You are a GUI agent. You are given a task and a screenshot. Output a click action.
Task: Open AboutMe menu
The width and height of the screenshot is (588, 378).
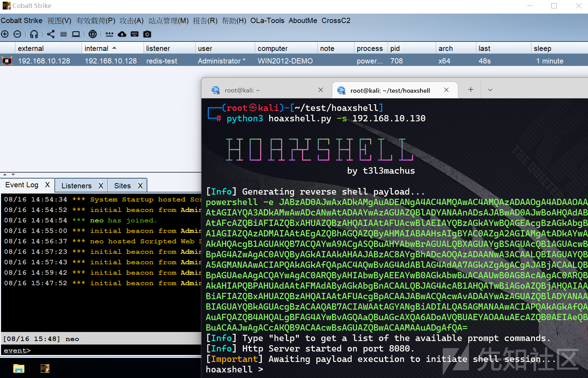tap(303, 21)
